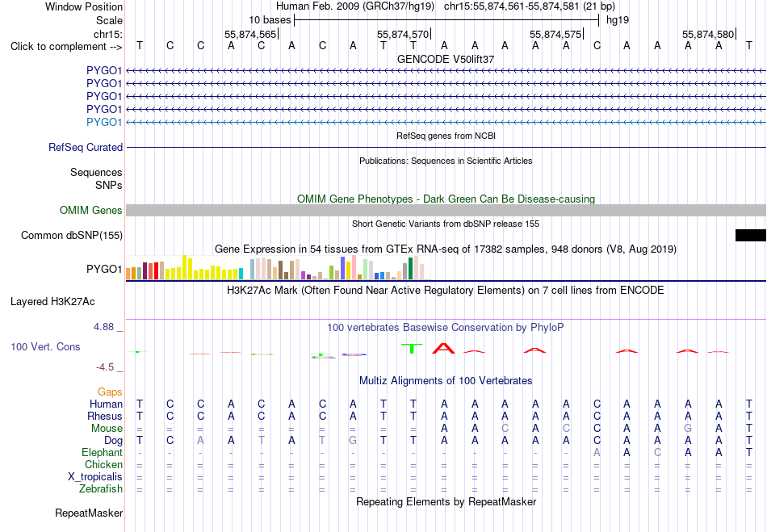Click the 55,874,580 position label
The width and height of the screenshot is (767, 532).
point(708,34)
